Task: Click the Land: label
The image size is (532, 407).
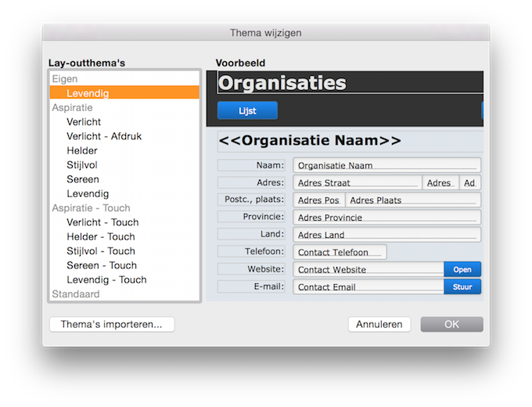Action: coord(251,234)
